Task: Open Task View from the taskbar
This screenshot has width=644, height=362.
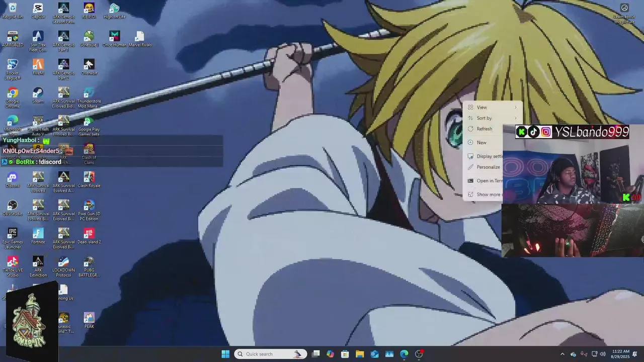Action: (316, 354)
